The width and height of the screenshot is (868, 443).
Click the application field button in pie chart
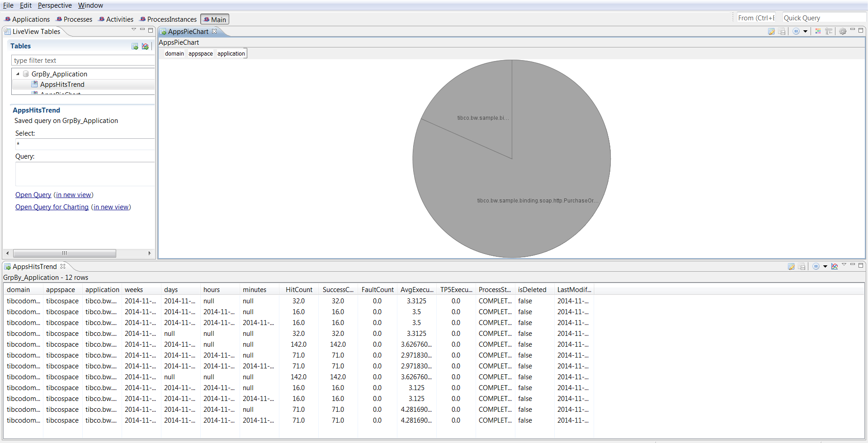point(231,53)
